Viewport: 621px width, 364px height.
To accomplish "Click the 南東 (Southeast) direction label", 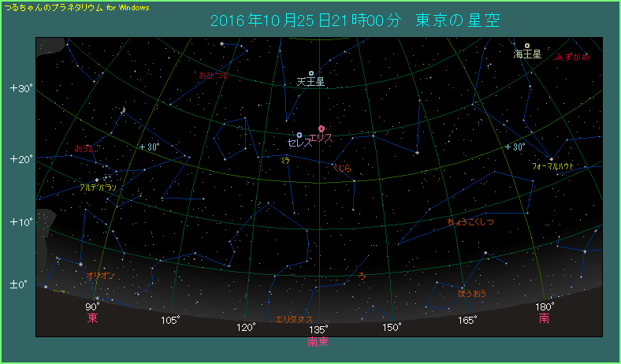I will [318, 342].
